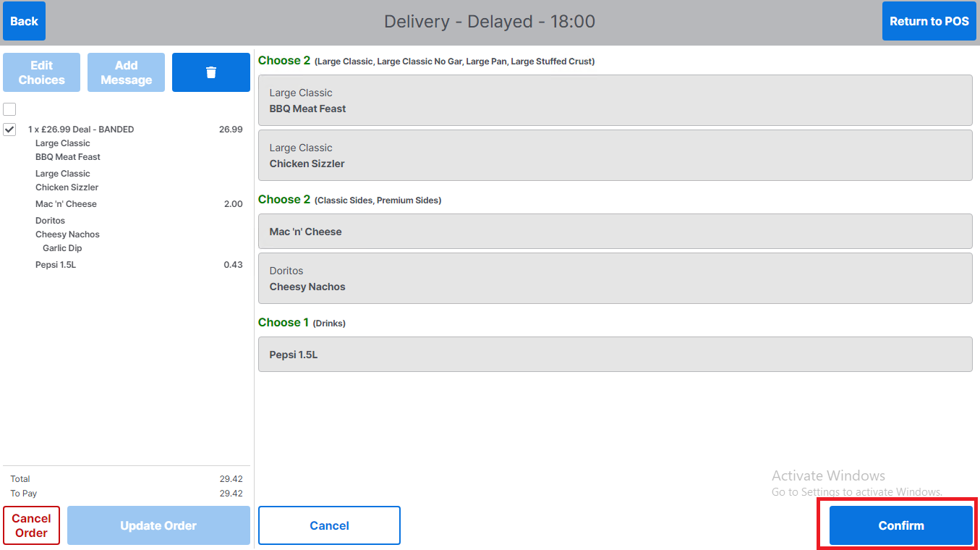Pick the Doritos Cheesy Nachos side option
Image resolution: width=980 pixels, height=550 pixels.
[x=615, y=279]
